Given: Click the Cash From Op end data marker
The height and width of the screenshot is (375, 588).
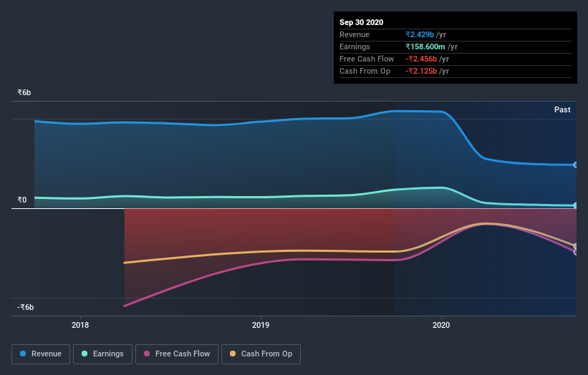Looking at the screenshot, I should click(576, 246).
